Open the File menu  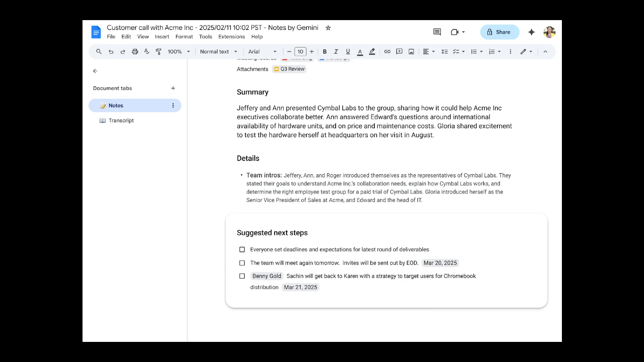(x=111, y=37)
